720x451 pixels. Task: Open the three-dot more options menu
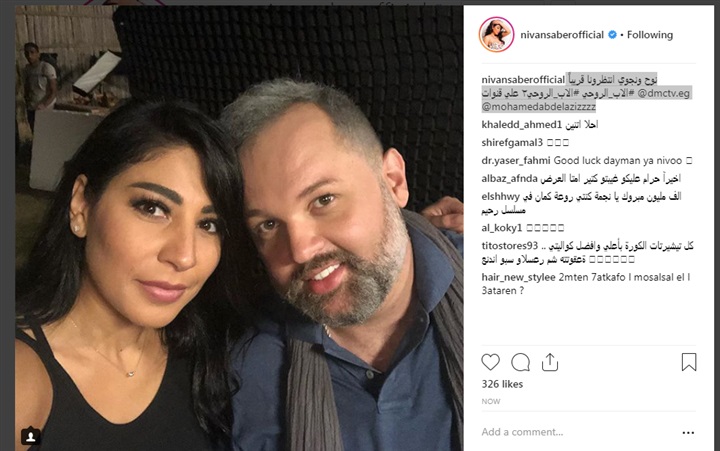coord(688,433)
